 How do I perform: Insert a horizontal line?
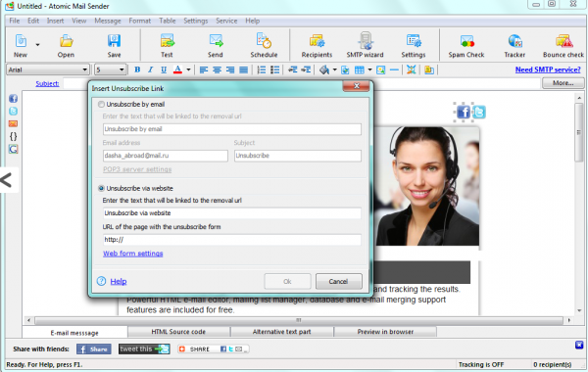pyautogui.click(x=394, y=70)
